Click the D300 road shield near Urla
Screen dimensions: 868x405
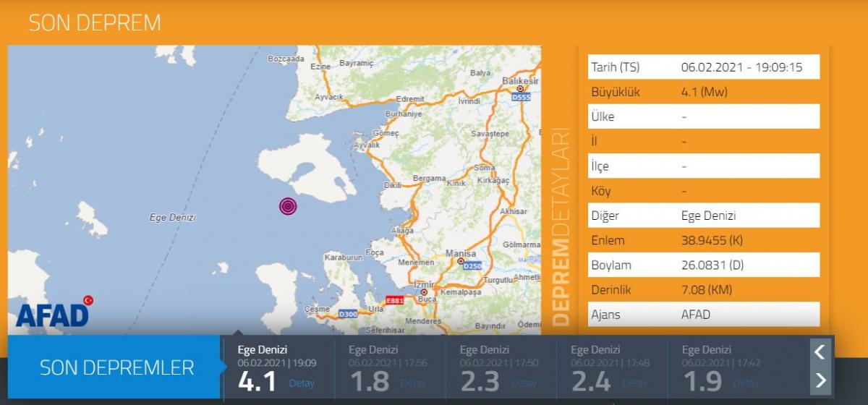click(x=348, y=314)
